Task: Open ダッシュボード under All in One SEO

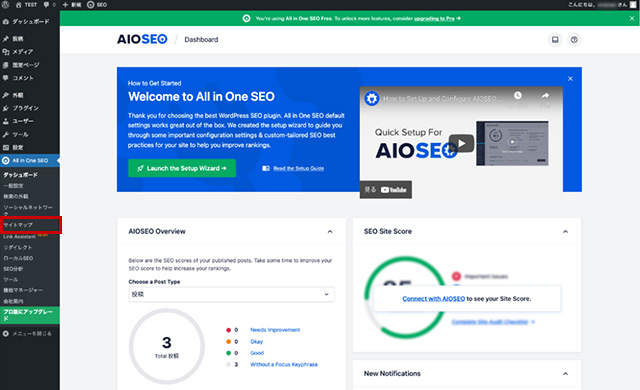Action: [20, 175]
